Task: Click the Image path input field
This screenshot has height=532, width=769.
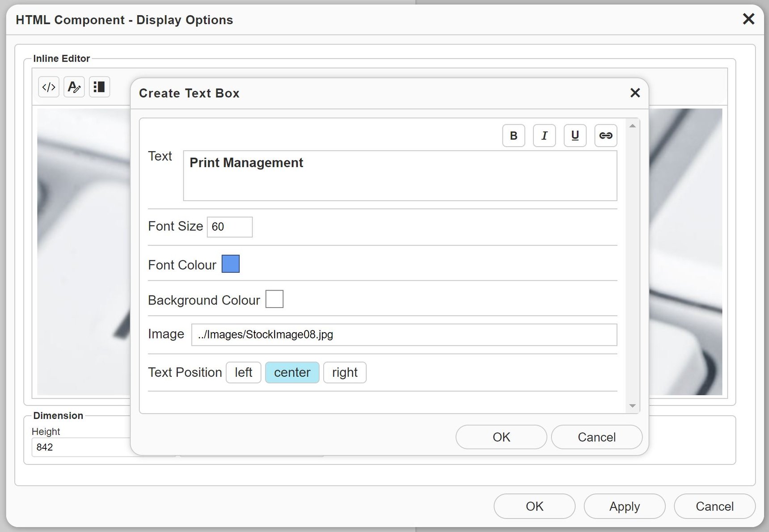Action: click(404, 335)
